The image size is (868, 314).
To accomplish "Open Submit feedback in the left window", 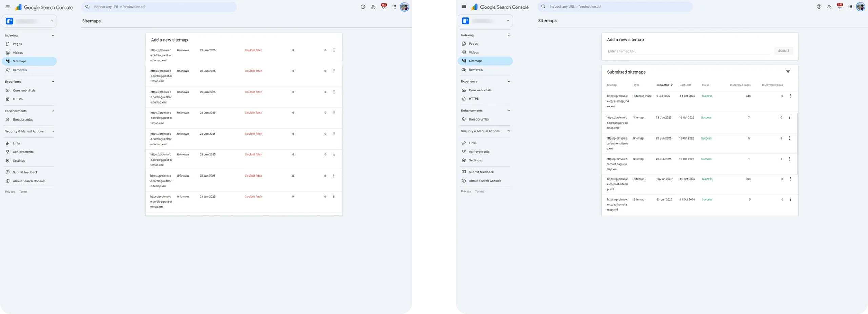I will (x=29, y=173).
